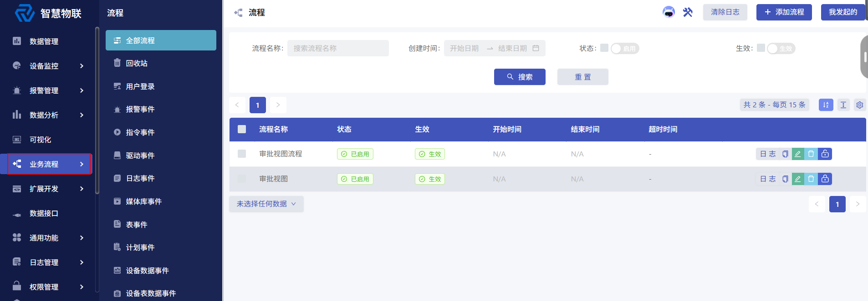Image resolution: width=868 pixels, height=301 pixels.
Task: Tick the 状态 filter checkbox
Action: pyautogui.click(x=604, y=48)
